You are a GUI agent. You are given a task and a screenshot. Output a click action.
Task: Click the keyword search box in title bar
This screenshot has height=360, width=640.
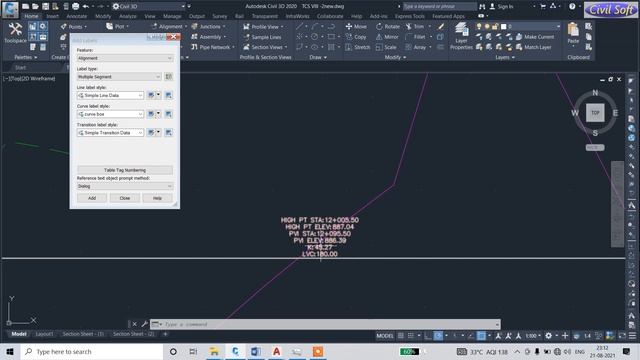point(439,7)
